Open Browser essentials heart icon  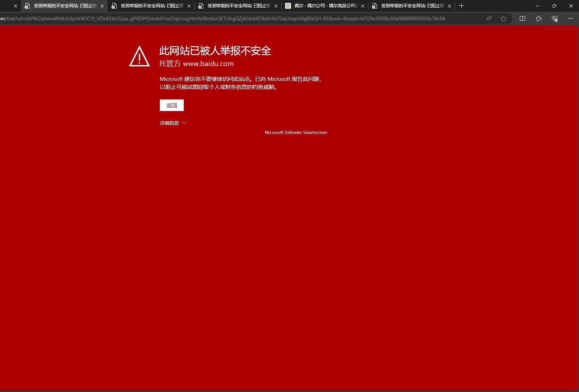(x=554, y=19)
